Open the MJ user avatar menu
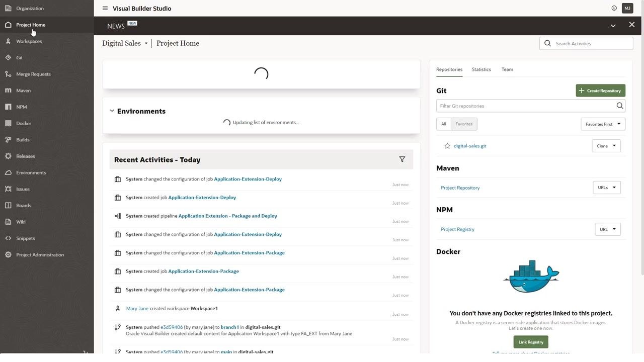This screenshot has height=362, width=644. [x=627, y=9]
